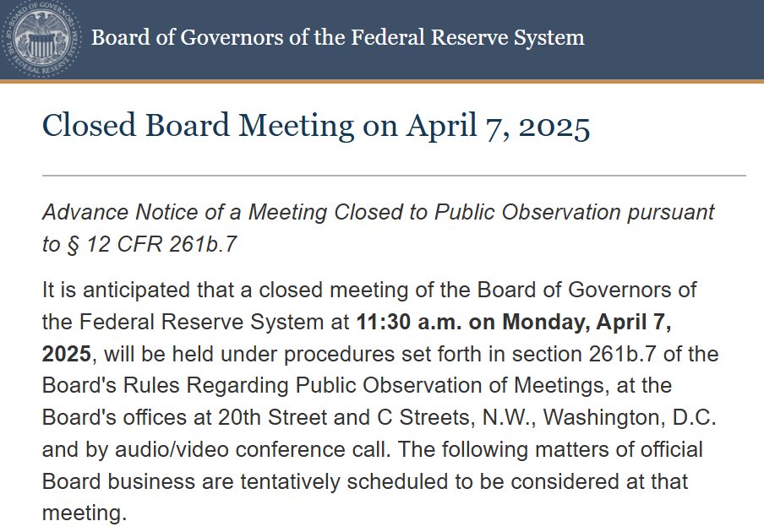Click the Washington, D.C. text
The height and width of the screenshot is (532, 764).
pos(630,418)
